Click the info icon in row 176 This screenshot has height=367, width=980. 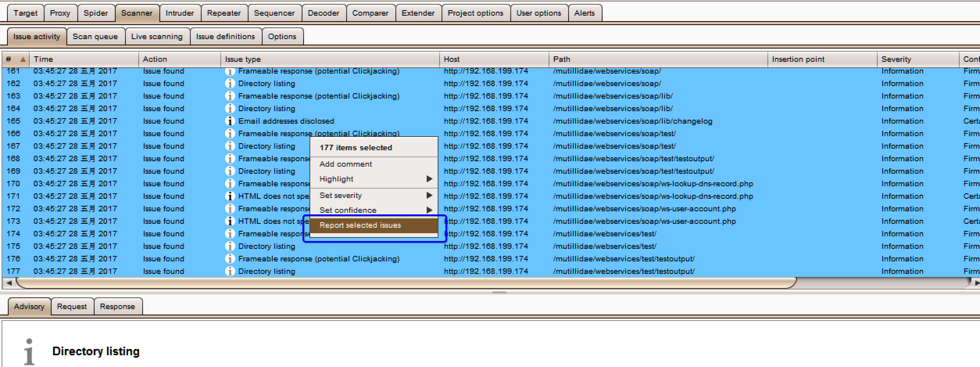click(230, 259)
